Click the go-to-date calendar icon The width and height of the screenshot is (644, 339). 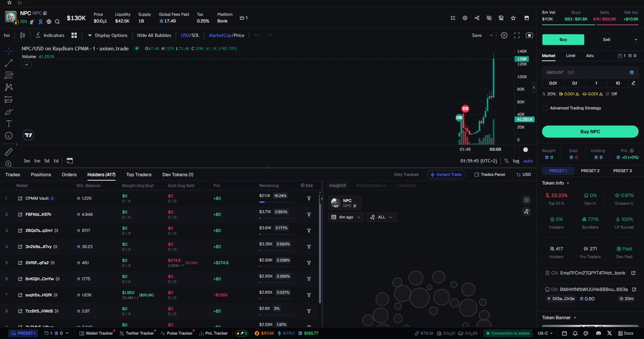click(70, 161)
